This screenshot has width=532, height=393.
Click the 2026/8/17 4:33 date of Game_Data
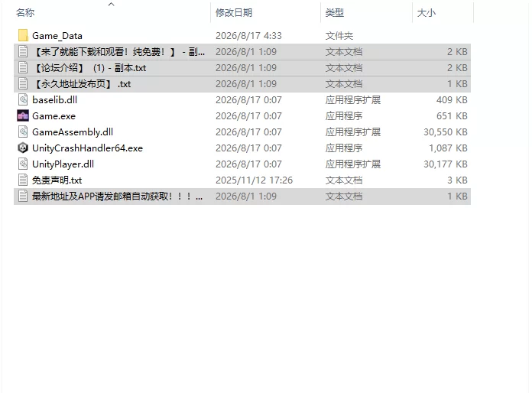coord(248,36)
